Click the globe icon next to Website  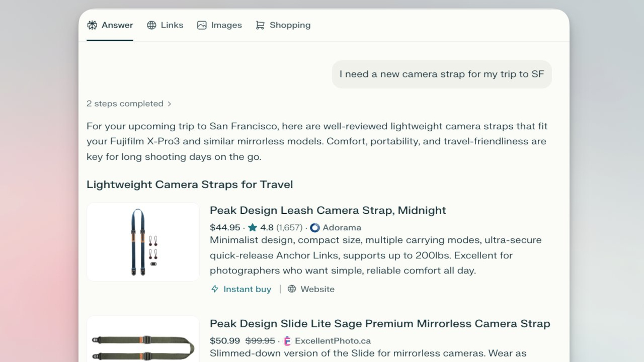pyautogui.click(x=292, y=289)
